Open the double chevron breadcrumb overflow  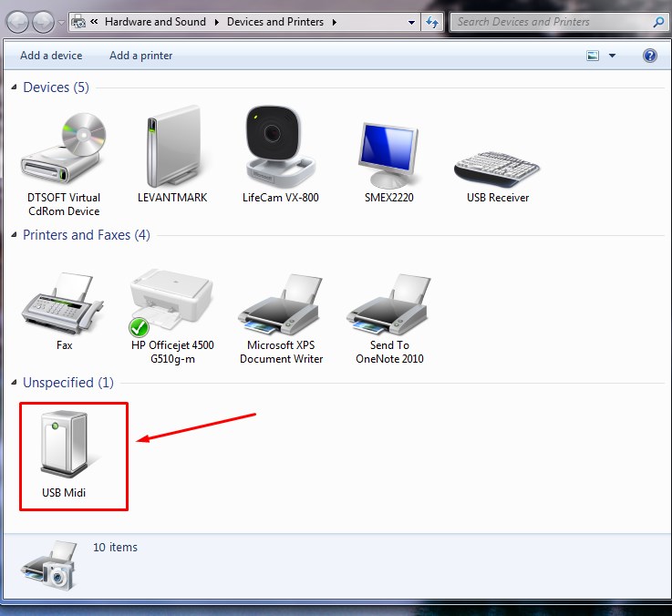(x=94, y=22)
